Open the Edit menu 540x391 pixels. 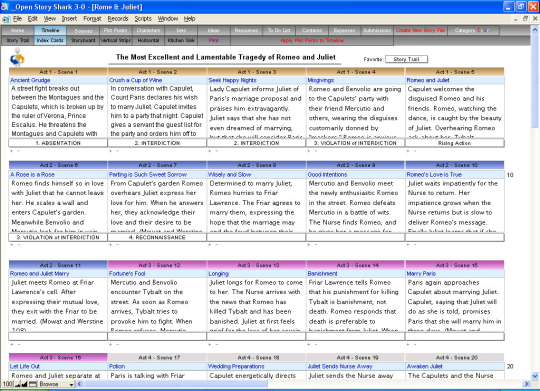(33, 19)
